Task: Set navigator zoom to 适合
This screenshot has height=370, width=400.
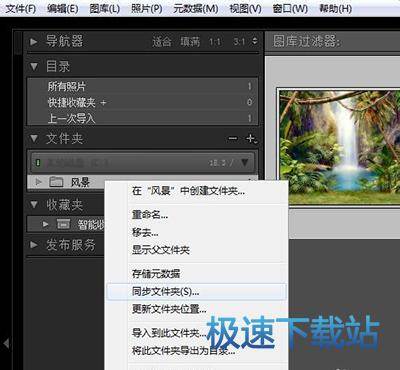Action: (x=162, y=42)
